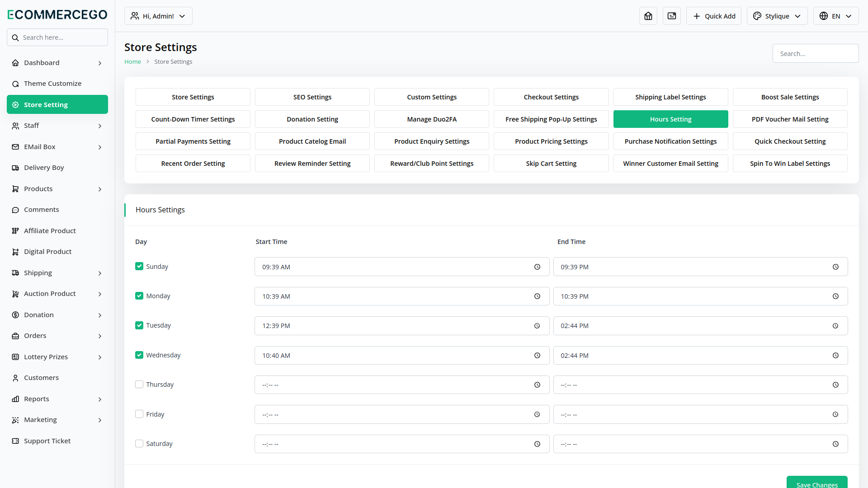The height and width of the screenshot is (488, 868).
Task: Click the Customers person icon
Action: (15, 378)
